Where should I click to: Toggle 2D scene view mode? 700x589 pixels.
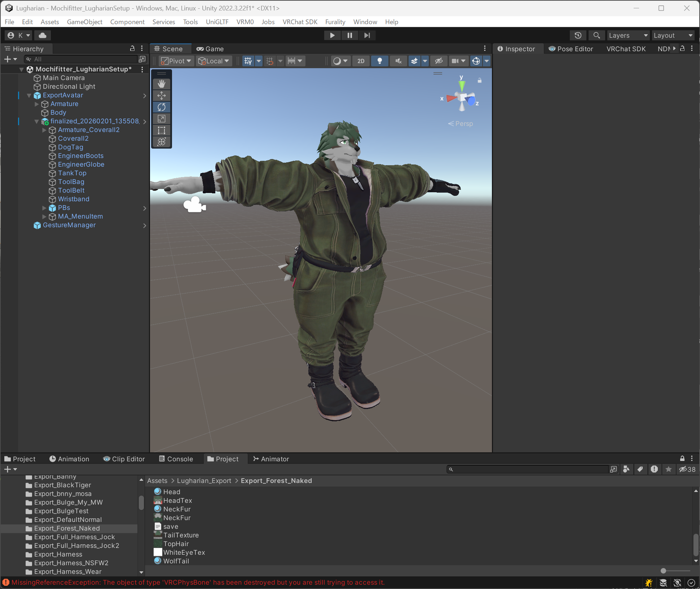pos(361,61)
